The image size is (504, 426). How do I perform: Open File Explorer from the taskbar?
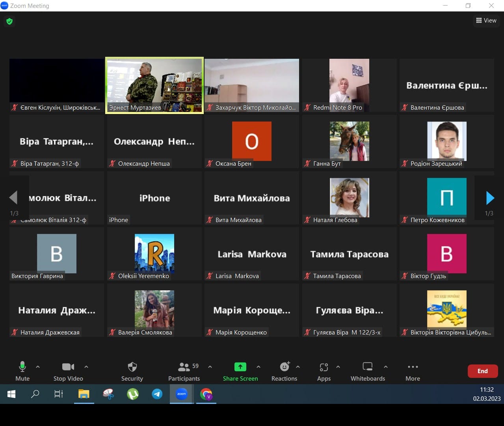tap(84, 394)
